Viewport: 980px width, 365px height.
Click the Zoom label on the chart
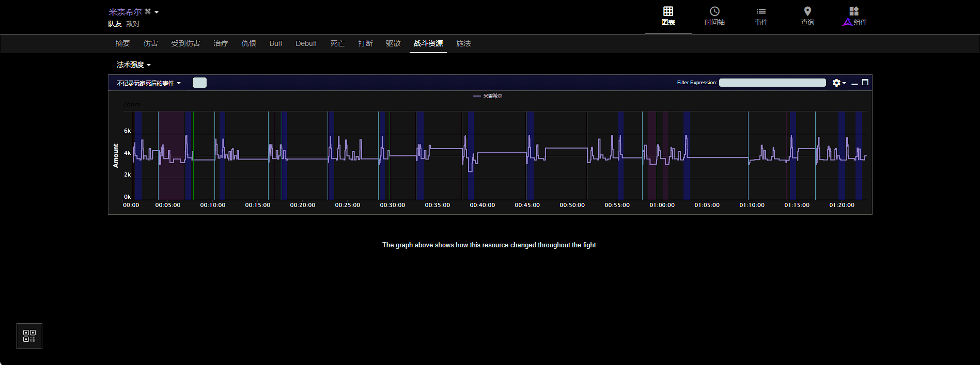click(x=131, y=104)
